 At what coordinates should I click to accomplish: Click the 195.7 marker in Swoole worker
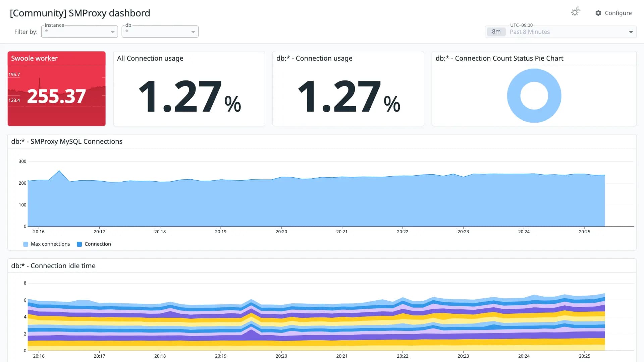click(14, 74)
